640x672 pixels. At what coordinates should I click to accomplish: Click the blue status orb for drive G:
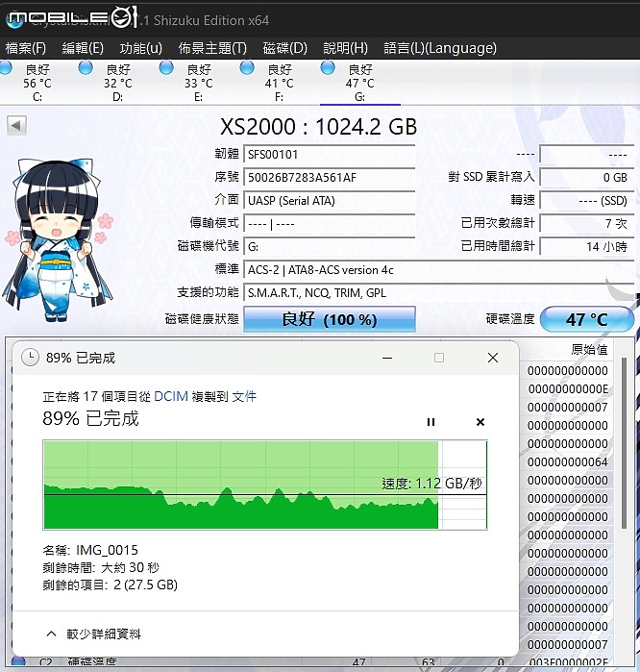point(328,67)
